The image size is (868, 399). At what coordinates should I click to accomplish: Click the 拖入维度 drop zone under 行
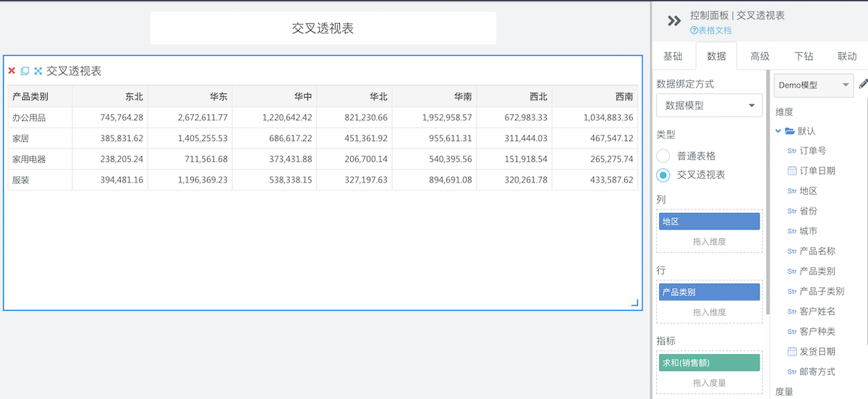tap(710, 312)
